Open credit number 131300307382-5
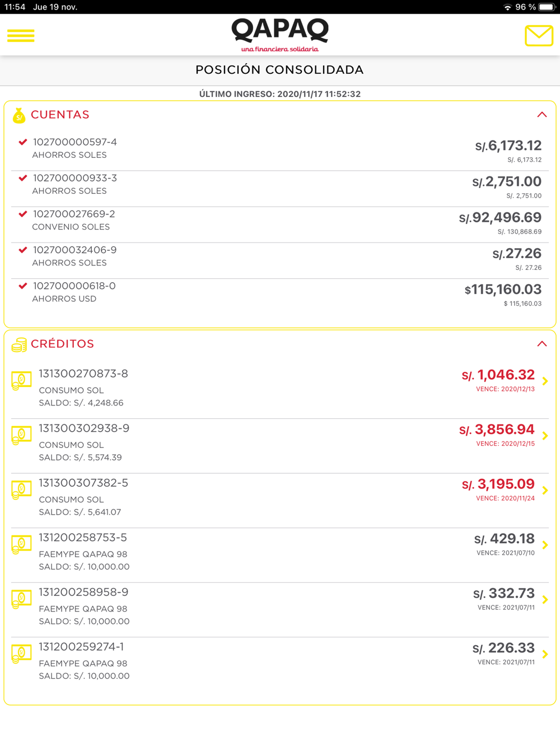560x747 pixels. pyautogui.click(x=83, y=483)
